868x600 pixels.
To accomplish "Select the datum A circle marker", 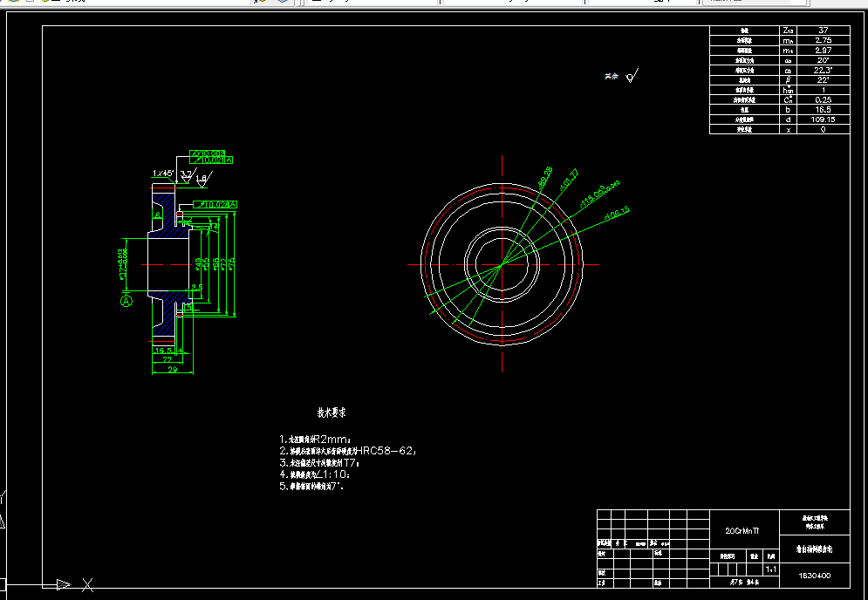I will (126, 301).
